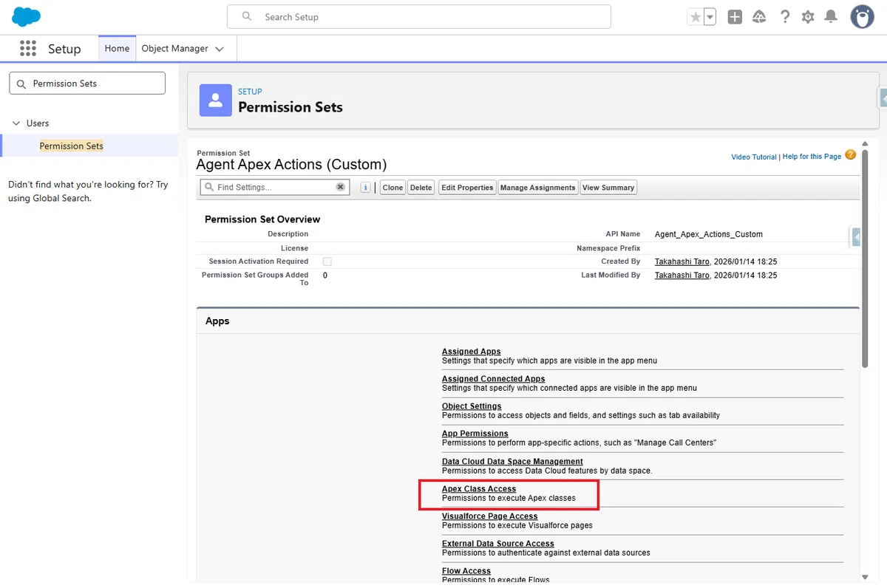Open Manage Assignments
Screen dimensions: 887x588
pyautogui.click(x=537, y=188)
